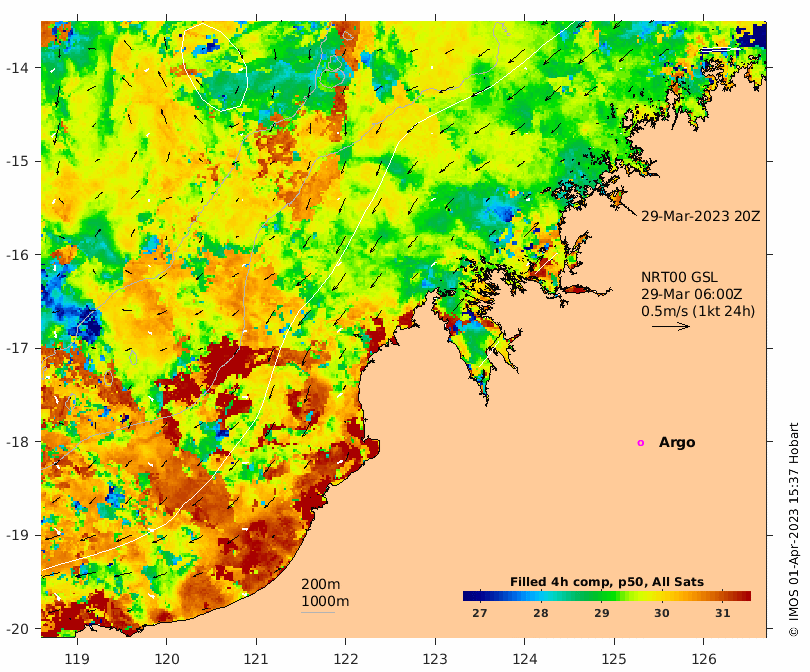Viewport: 810px width, 672px height.
Task: Click the longitude label 120
Action: 167,659
